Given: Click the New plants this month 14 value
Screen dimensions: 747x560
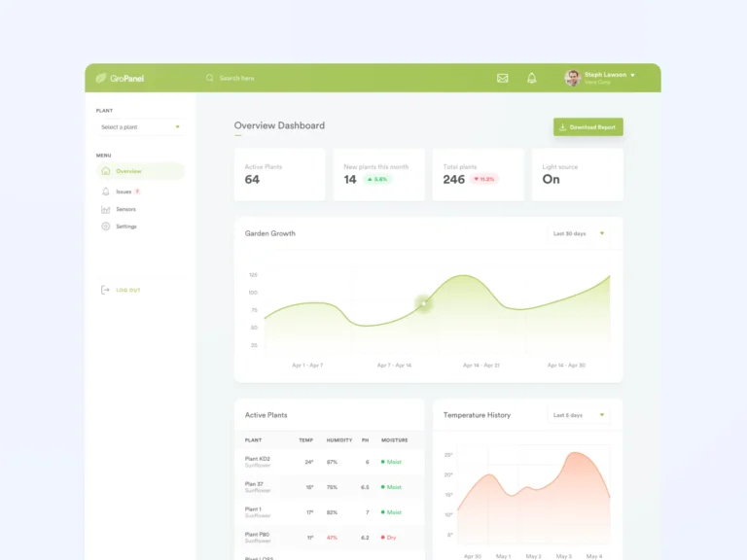Looking at the screenshot, I should tap(350, 180).
